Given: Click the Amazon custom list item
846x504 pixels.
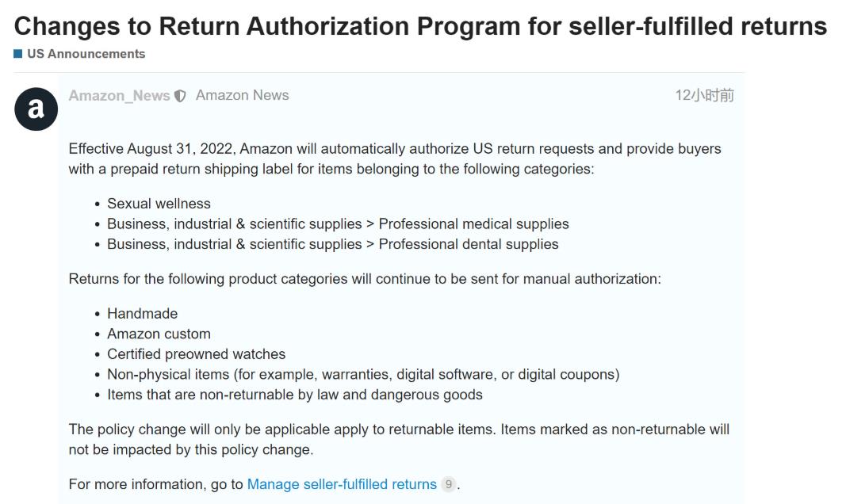Looking at the screenshot, I should click(x=159, y=334).
